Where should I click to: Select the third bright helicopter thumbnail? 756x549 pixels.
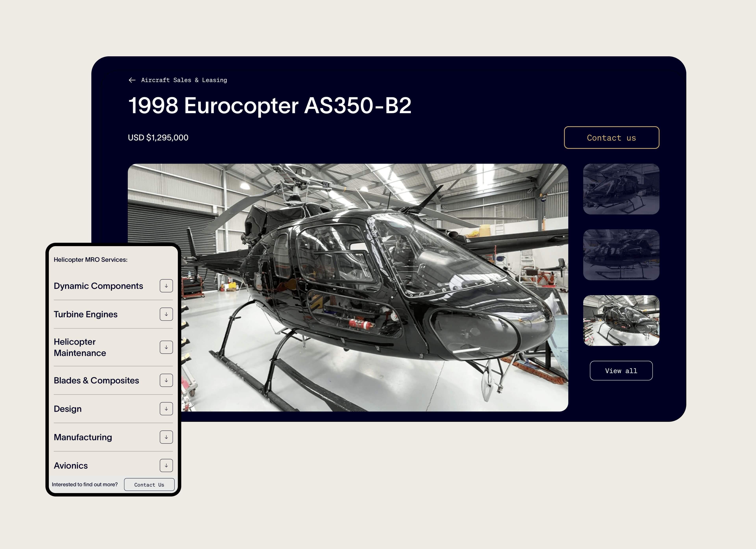point(621,320)
